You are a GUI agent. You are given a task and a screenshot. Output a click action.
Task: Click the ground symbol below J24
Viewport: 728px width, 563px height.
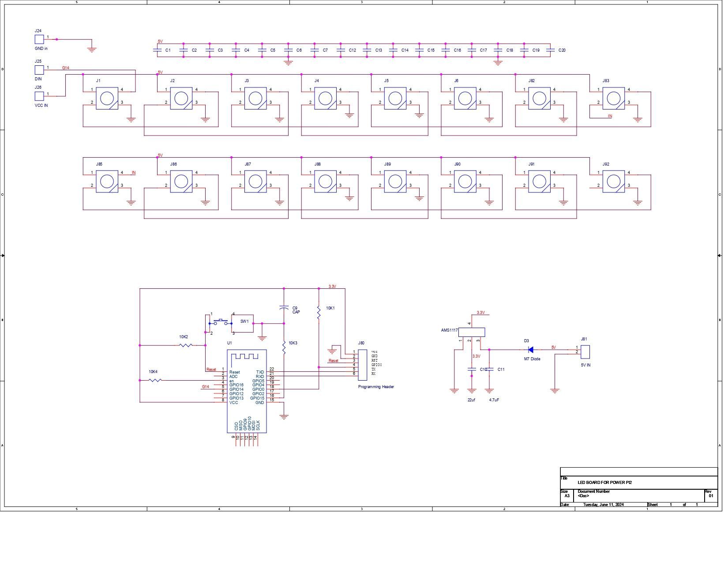click(91, 49)
